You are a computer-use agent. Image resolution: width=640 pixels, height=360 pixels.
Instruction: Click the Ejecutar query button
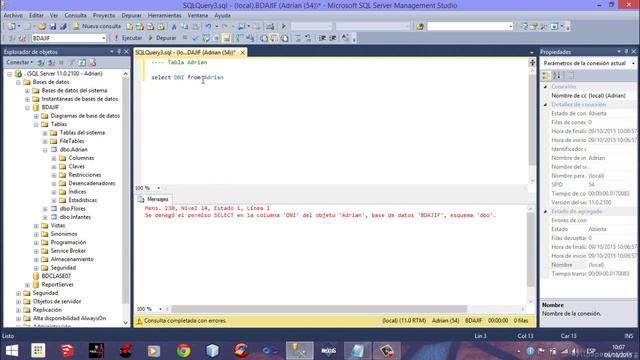coord(128,38)
